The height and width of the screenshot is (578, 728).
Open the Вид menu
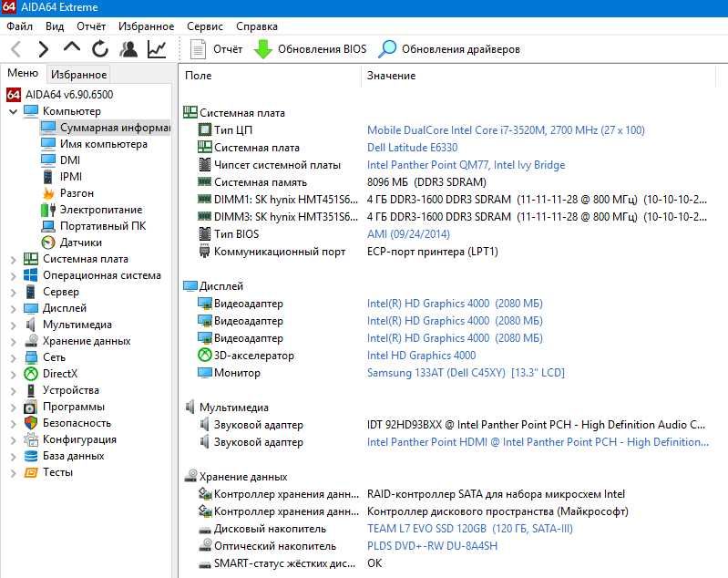[x=55, y=26]
